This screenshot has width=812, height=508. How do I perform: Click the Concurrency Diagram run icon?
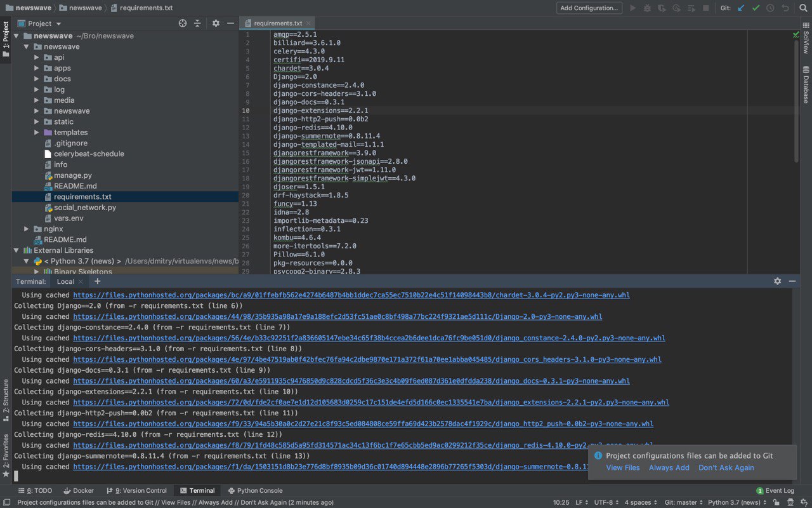(691, 8)
